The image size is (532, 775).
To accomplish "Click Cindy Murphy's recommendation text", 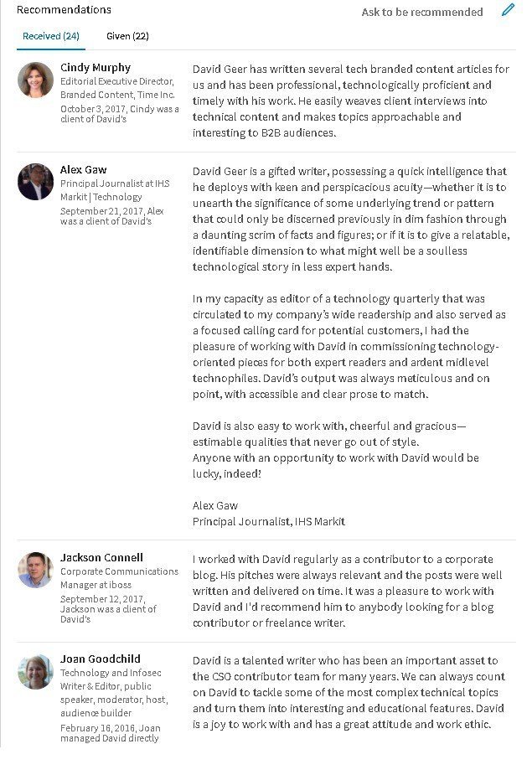I will [351, 101].
